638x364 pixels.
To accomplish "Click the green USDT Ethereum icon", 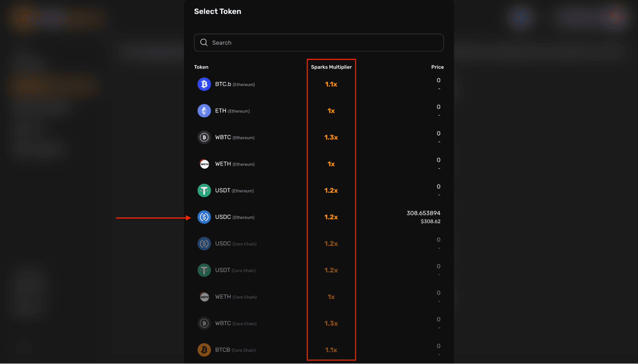I will pos(204,190).
